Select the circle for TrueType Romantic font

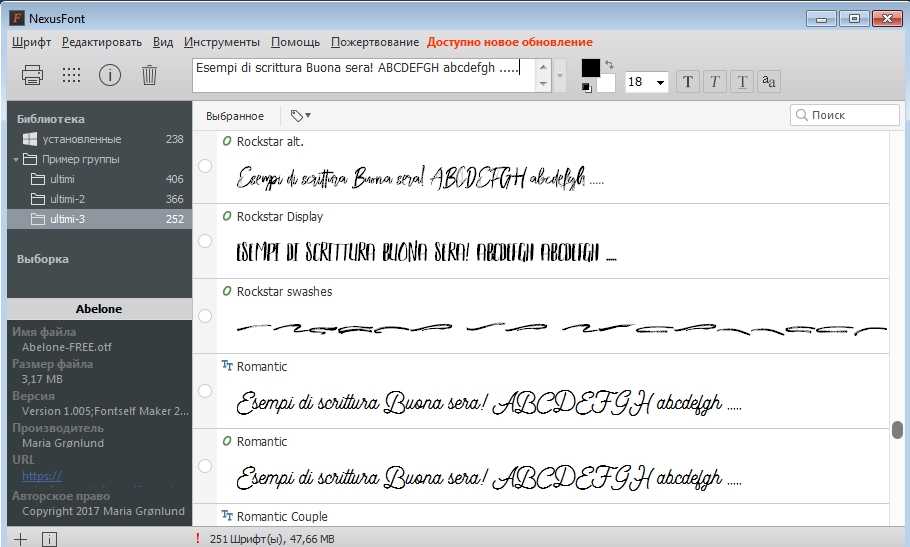pyautogui.click(x=205, y=391)
